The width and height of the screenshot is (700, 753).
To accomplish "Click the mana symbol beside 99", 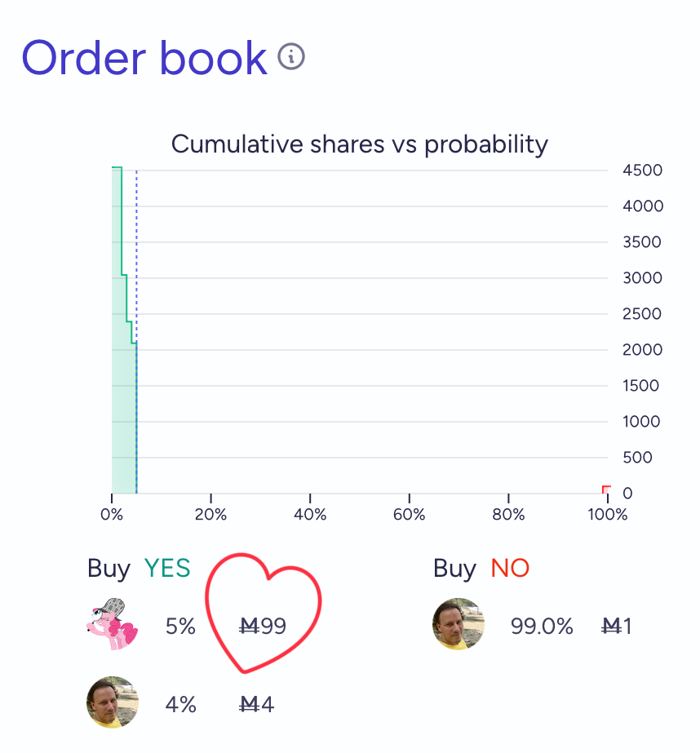I will [249, 627].
